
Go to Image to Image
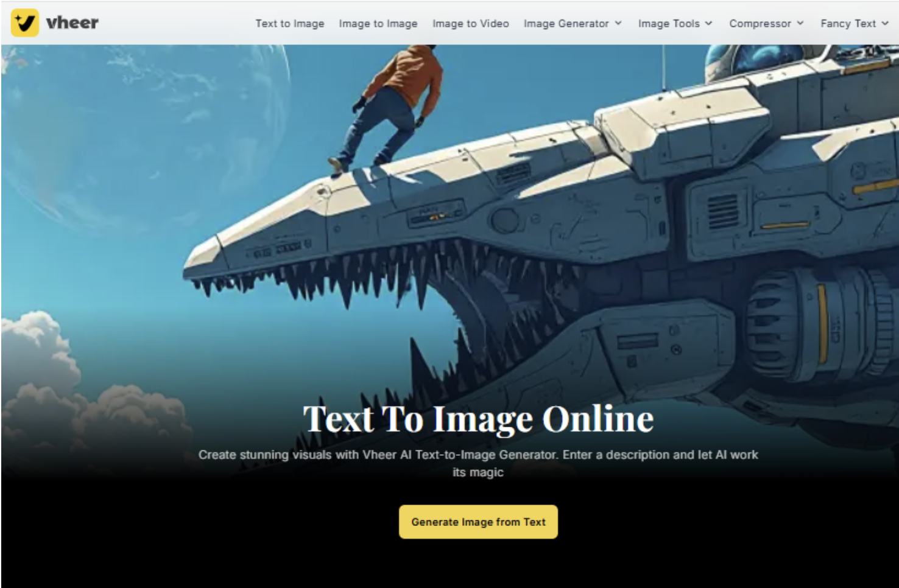[x=378, y=24]
